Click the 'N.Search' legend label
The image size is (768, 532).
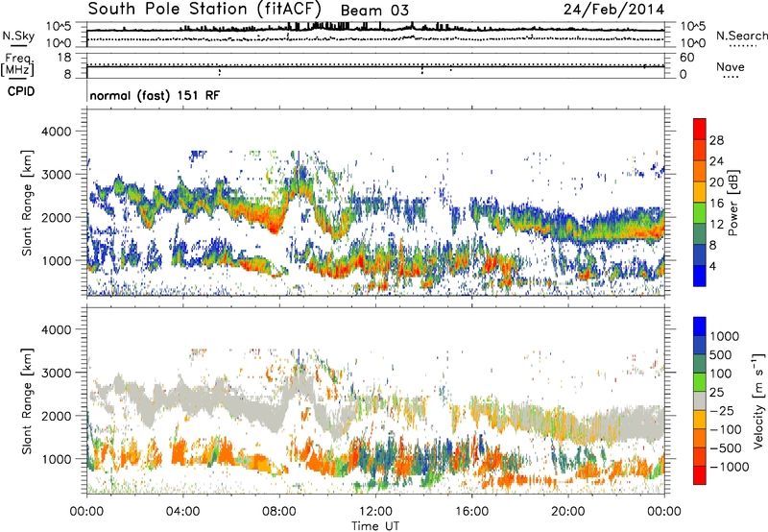(742, 36)
